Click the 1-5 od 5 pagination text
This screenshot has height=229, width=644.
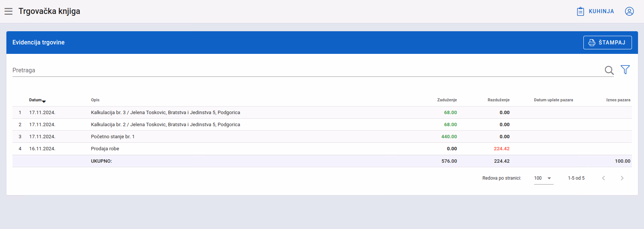pos(576,178)
